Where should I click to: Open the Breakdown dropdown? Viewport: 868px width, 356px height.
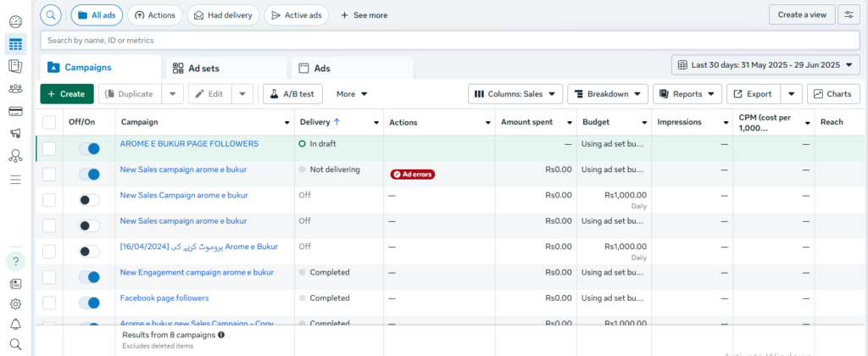[608, 94]
